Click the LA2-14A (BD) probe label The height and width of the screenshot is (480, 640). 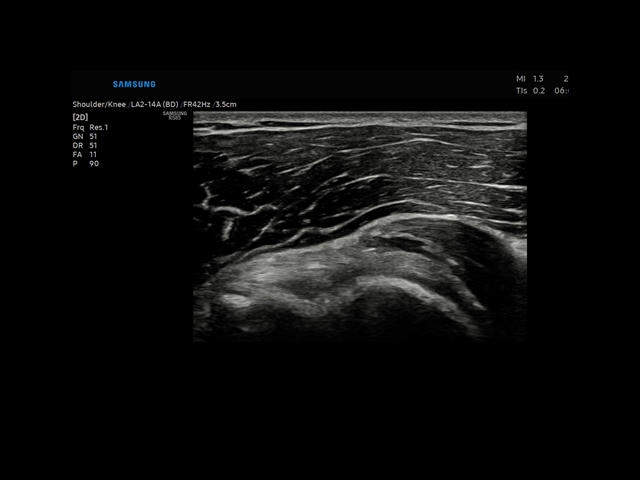[x=156, y=104]
